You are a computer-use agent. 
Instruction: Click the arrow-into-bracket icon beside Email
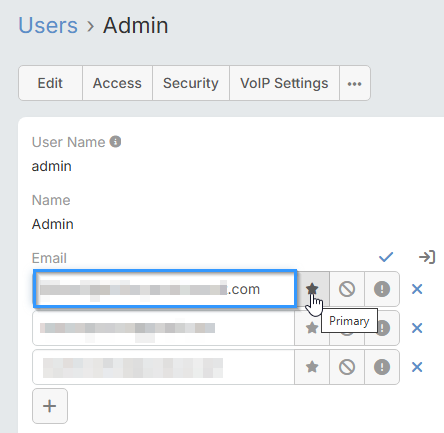[x=427, y=257]
